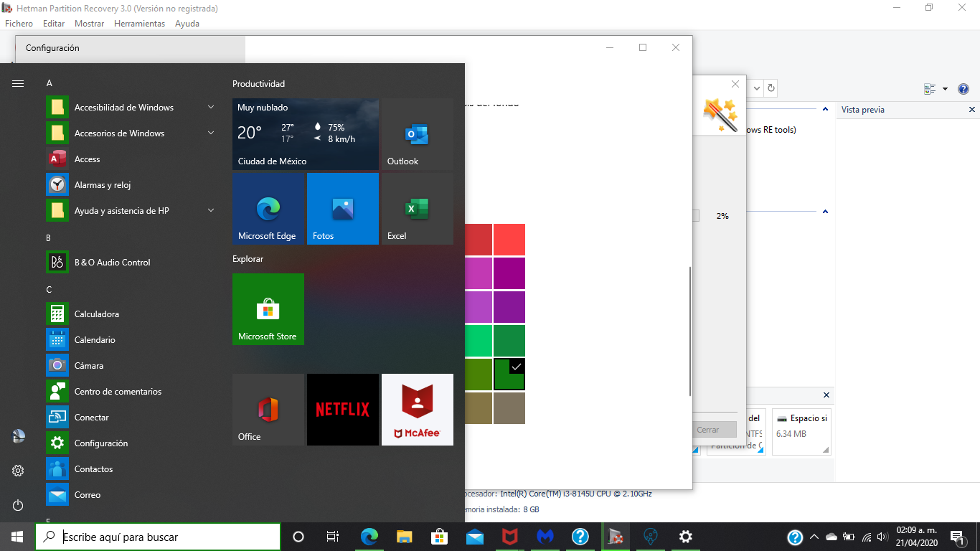Select the checked dark green accent color

[x=509, y=375]
